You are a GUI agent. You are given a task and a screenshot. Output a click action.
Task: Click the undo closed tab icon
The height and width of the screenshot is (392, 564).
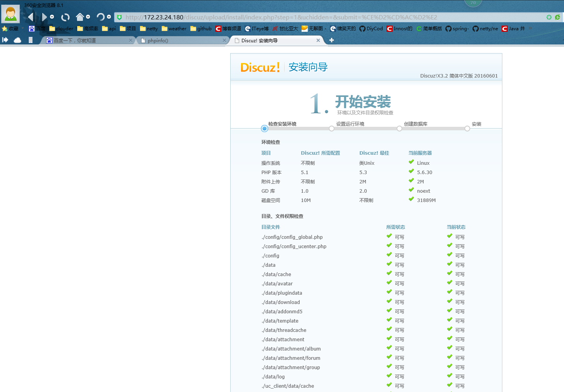click(x=101, y=17)
